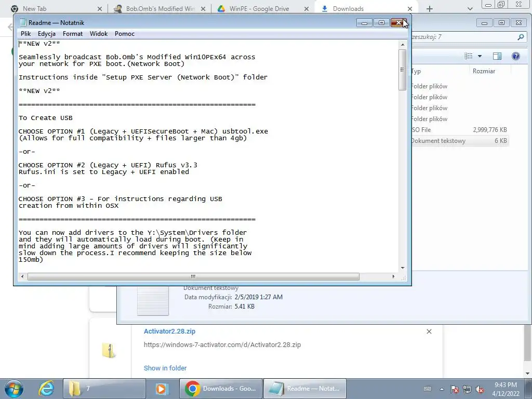
Task: Open the Pomoc menu in Notepad
Action: click(x=125, y=34)
